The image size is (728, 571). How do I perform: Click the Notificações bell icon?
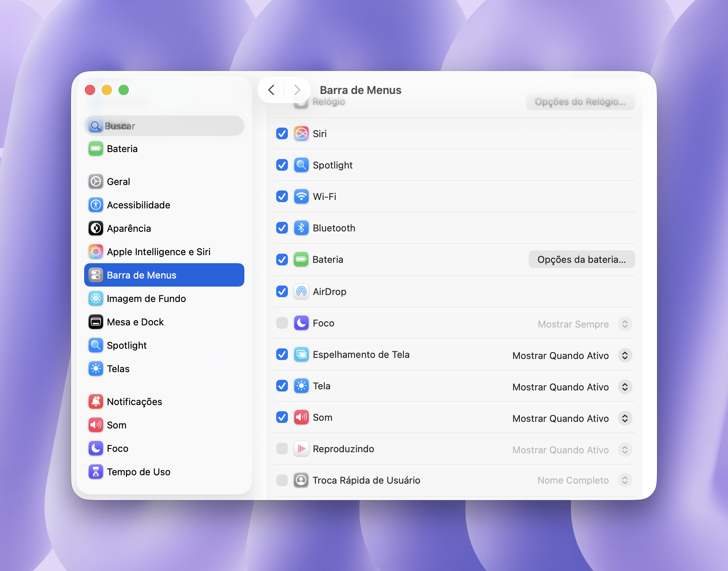pyautogui.click(x=96, y=402)
